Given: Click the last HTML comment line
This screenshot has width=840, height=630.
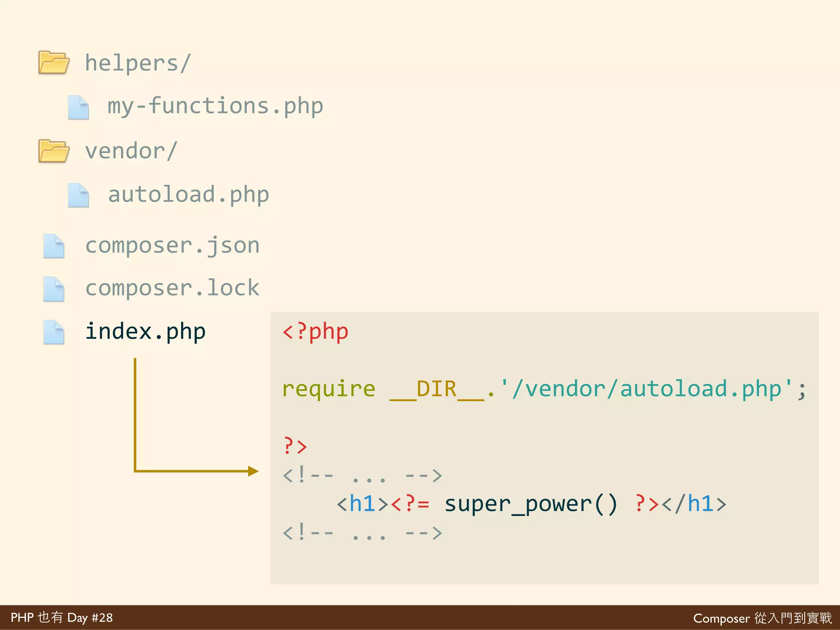Looking at the screenshot, I should [363, 533].
